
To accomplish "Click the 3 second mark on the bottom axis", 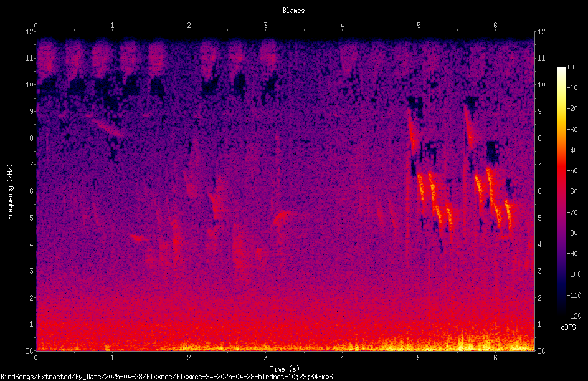I will click(x=265, y=358).
